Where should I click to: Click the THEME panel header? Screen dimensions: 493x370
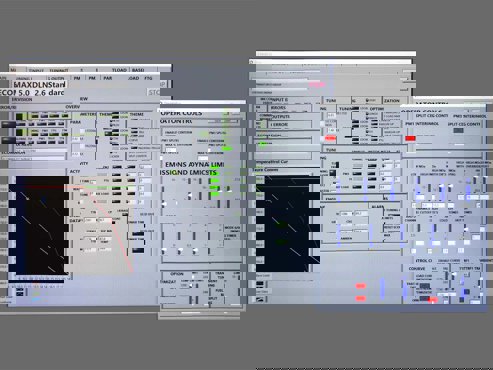tap(136, 114)
